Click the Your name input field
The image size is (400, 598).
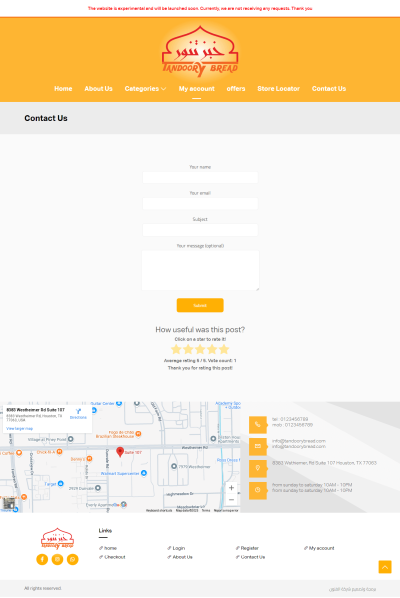point(200,177)
